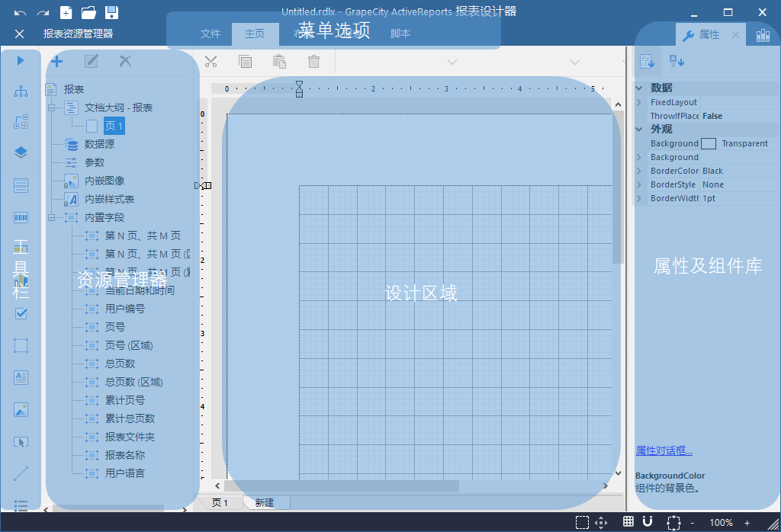Open the group editor icon in left sidebar
The image size is (781, 532).
[x=21, y=122]
